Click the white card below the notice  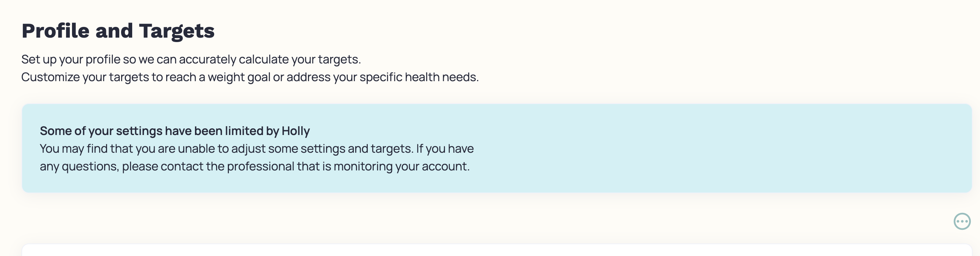497,250
